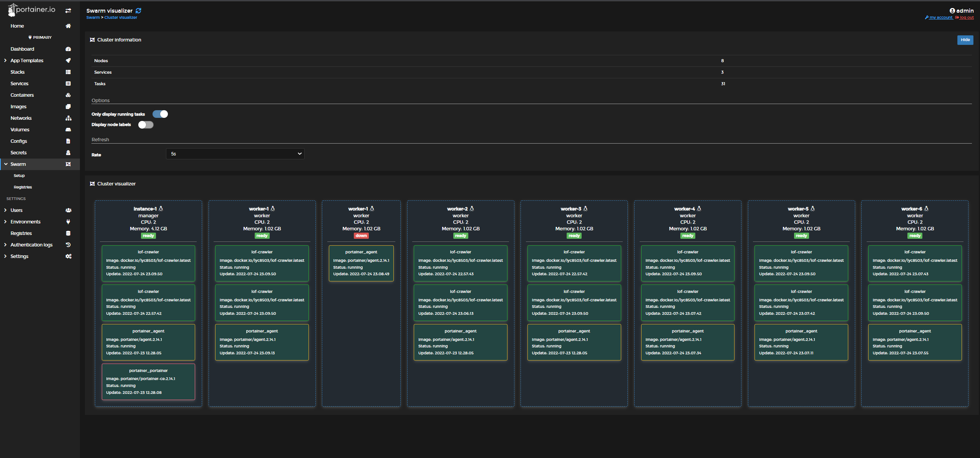Click the worker-5 node name
The height and width of the screenshot is (458, 980).
[x=798, y=209]
